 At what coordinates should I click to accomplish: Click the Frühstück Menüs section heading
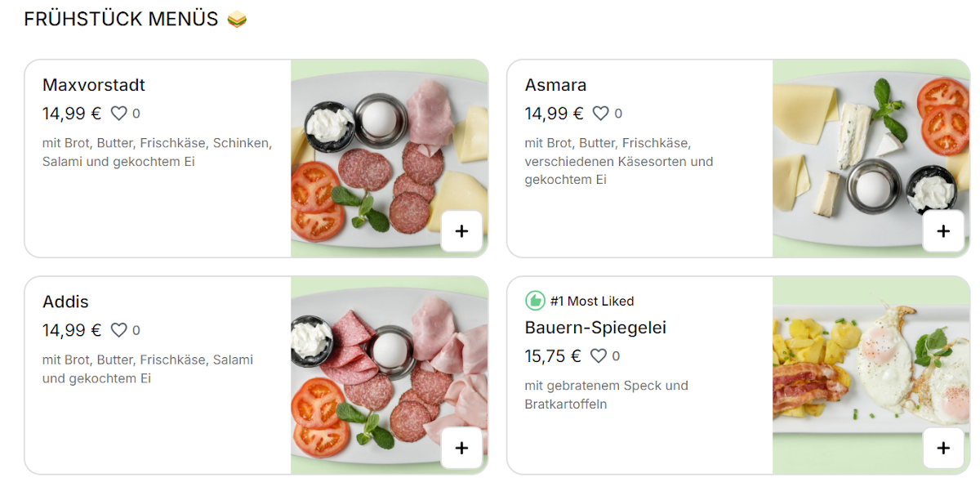121,19
